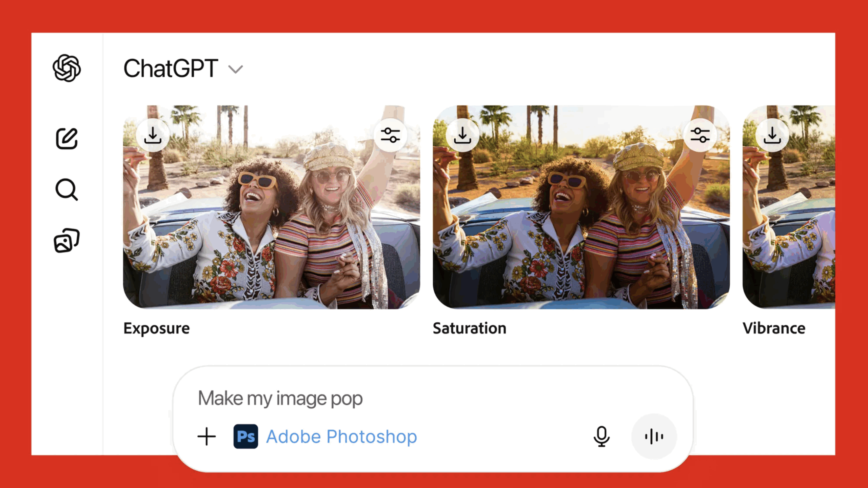Image resolution: width=868 pixels, height=488 pixels.
Task: Open search from the sidebar magnifier
Action: (x=66, y=190)
